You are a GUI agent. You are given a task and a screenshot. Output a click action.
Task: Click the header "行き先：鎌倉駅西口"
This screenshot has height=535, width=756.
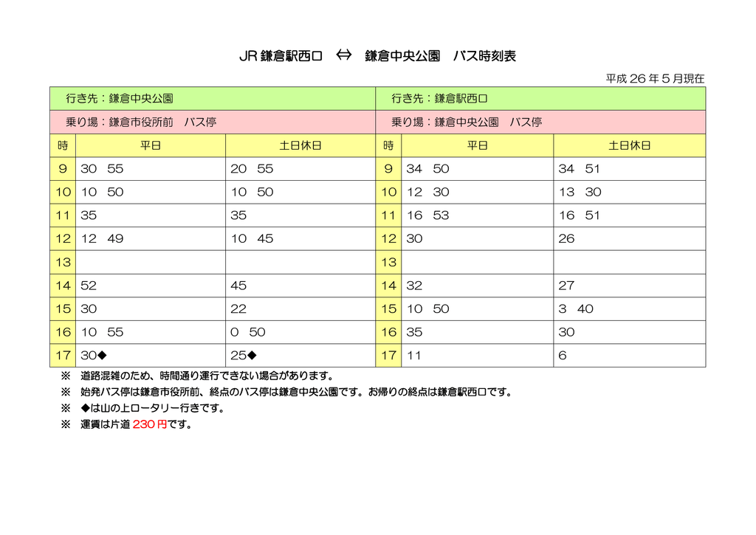pos(540,99)
